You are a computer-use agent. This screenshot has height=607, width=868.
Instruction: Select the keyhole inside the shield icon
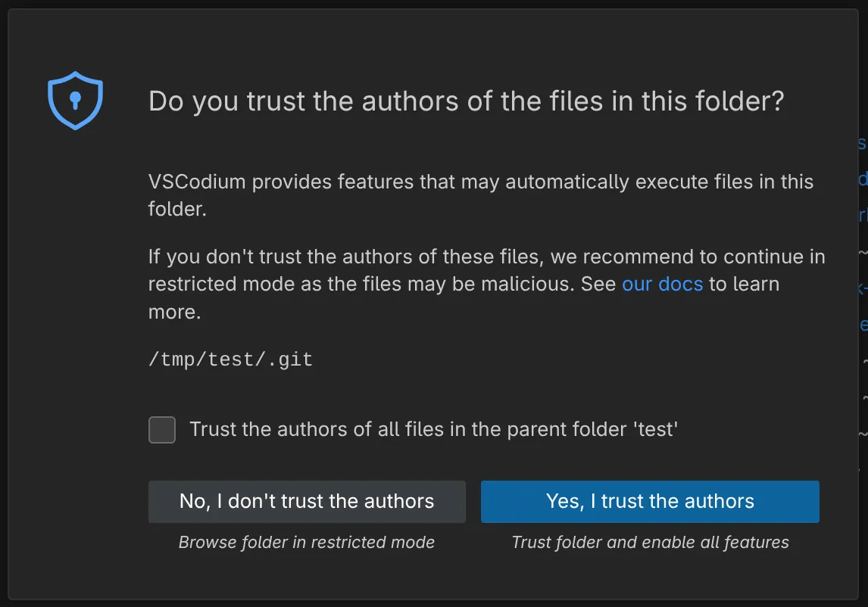tap(75, 97)
